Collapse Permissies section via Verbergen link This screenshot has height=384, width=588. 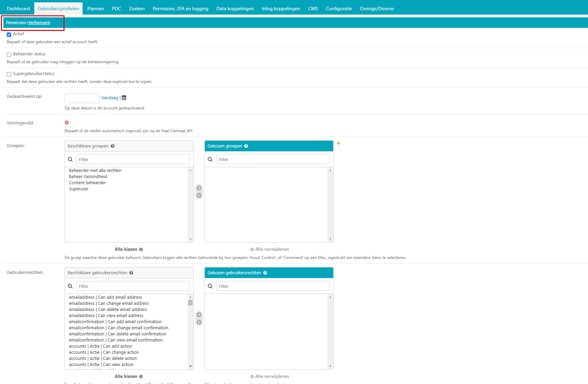pos(39,23)
